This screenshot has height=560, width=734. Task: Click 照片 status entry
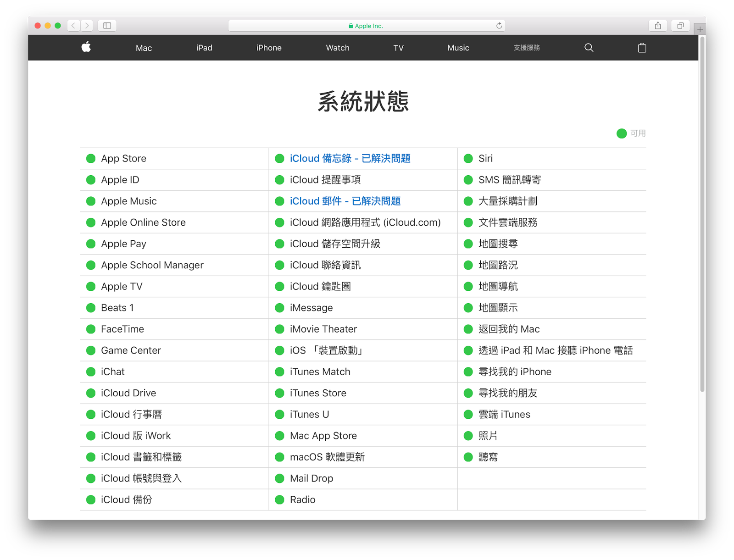coord(488,436)
